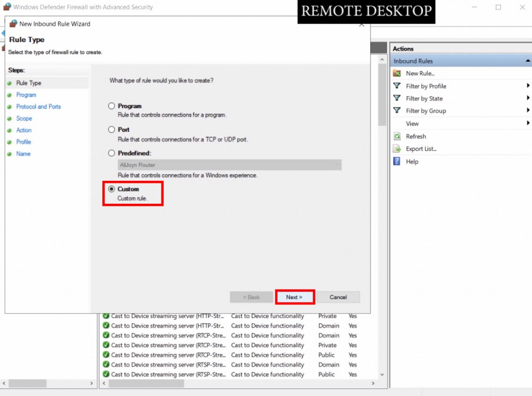This screenshot has width=532, height=396.
Task: Click the Refresh icon in Actions pane
Action: [396, 136]
